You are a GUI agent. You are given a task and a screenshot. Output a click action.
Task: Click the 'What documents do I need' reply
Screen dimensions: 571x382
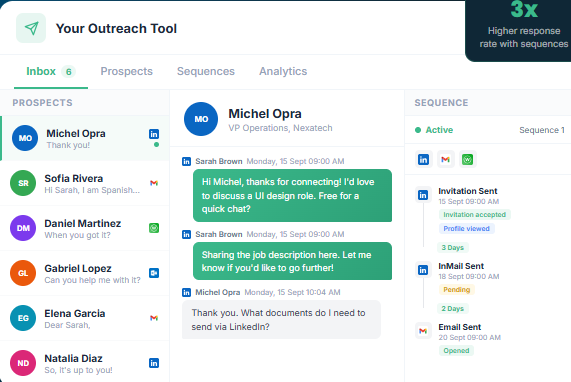281,319
